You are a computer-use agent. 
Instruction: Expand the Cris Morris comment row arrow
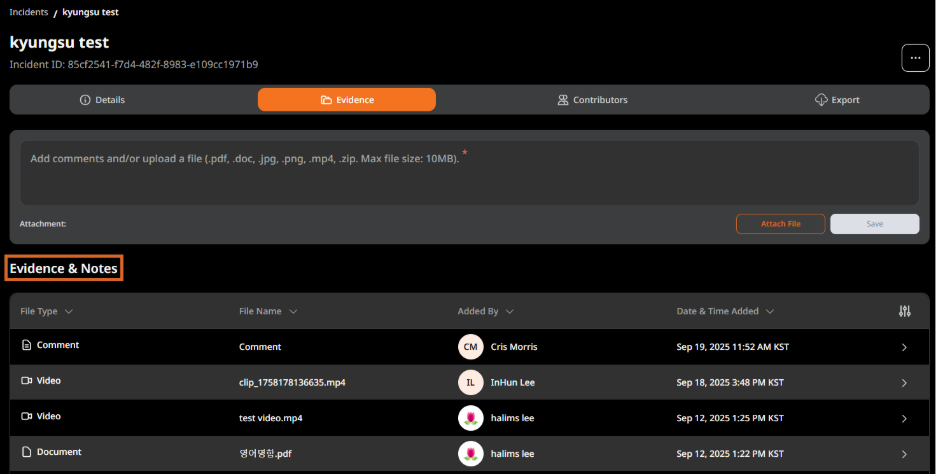[x=904, y=347]
